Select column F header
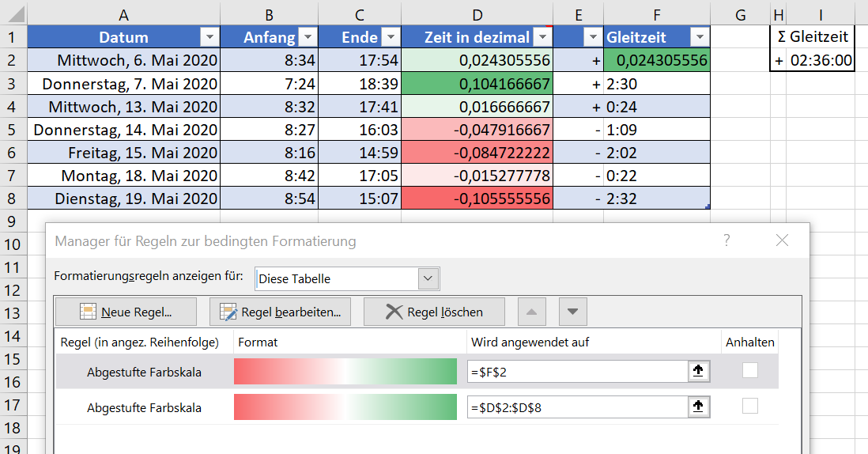The width and height of the screenshot is (868, 454). [x=657, y=14]
